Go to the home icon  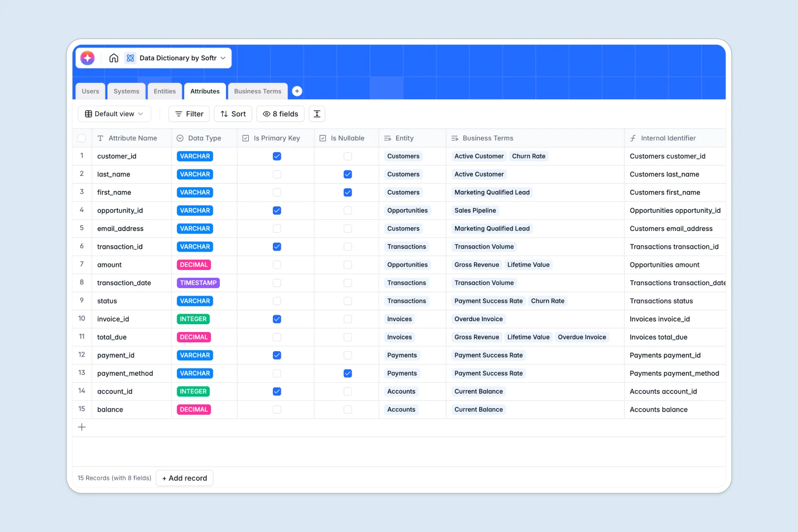click(x=114, y=58)
